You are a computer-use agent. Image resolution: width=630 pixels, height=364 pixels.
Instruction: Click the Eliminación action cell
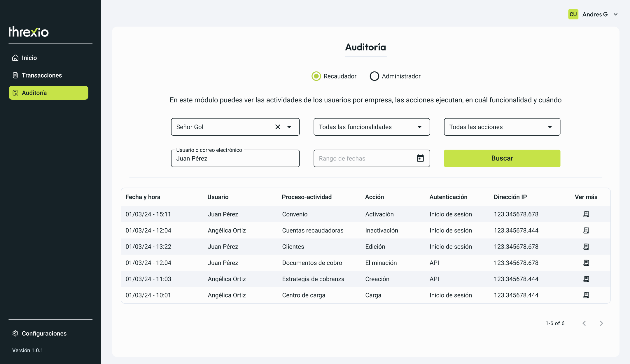(381, 263)
